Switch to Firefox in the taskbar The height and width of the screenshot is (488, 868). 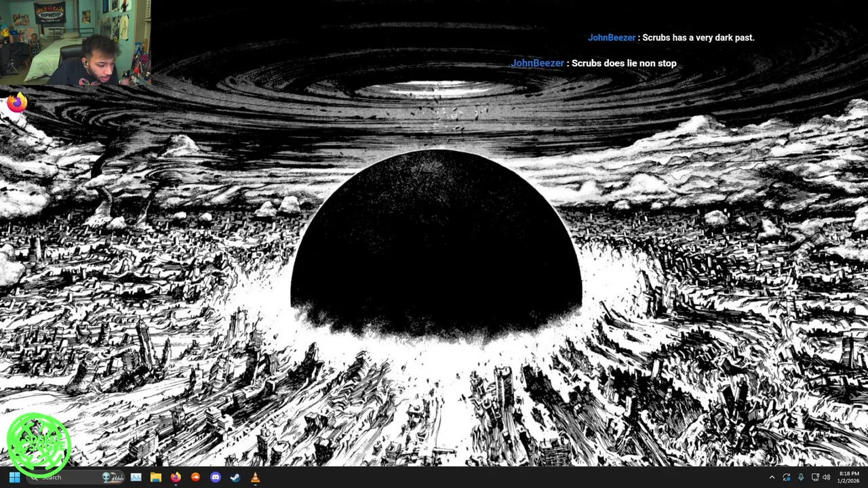coord(176,477)
